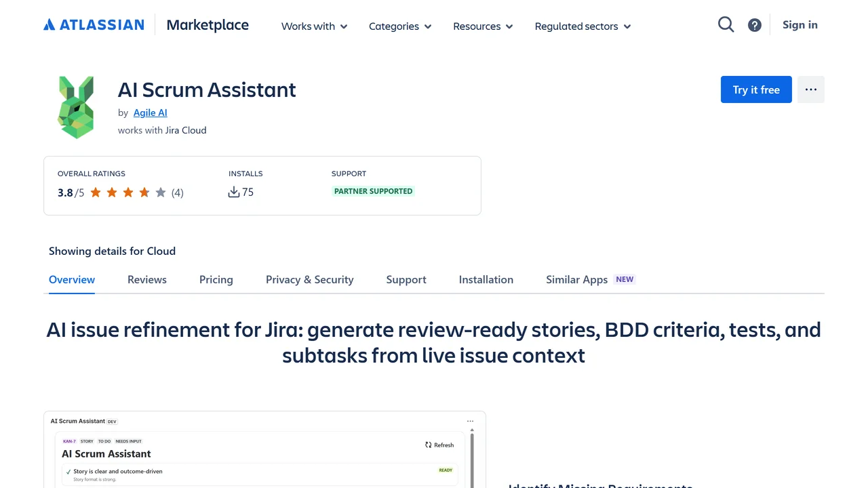Viewport: 868px width, 488px height.
Task: Click the (4) review count
Action: click(x=178, y=192)
